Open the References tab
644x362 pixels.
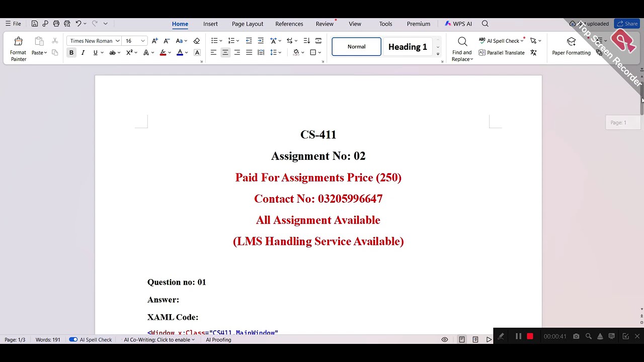(x=289, y=24)
